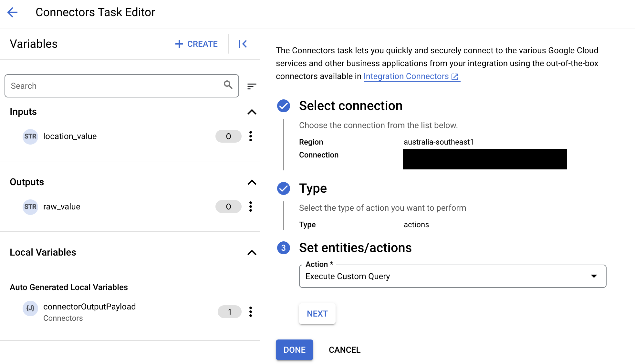Viewport: 635px width, 364px height.
Task: Collapse the Local Variables section
Action: [251, 252]
